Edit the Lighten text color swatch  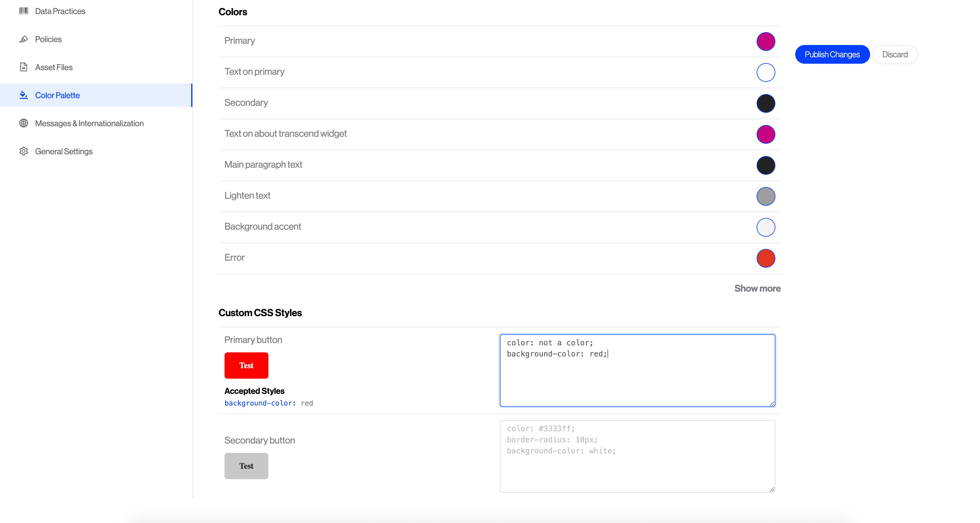point(765,196)
